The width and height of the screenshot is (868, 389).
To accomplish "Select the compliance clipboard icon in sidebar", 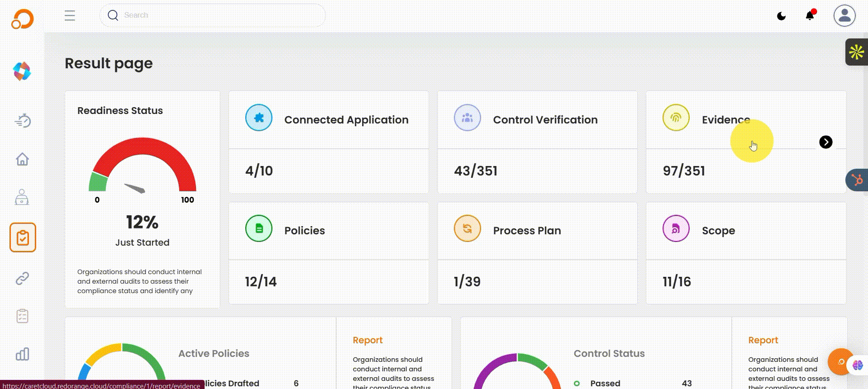I will 23,237.
